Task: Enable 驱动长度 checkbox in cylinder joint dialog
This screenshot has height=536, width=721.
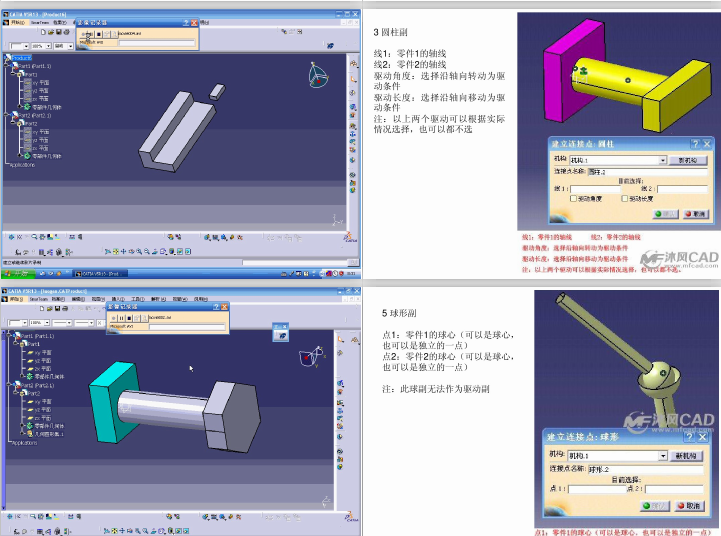Action: point(624,199)
